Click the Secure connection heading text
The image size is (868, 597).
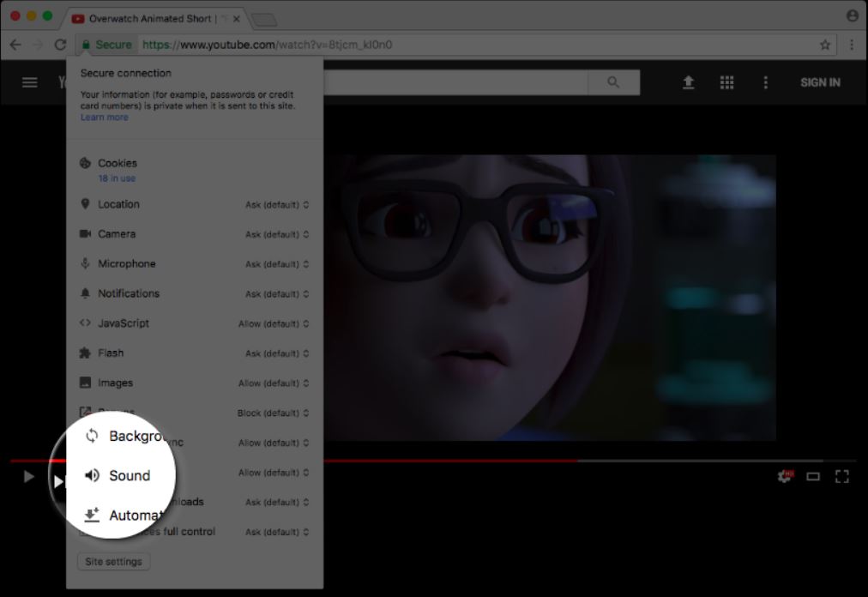click(126, 73)
